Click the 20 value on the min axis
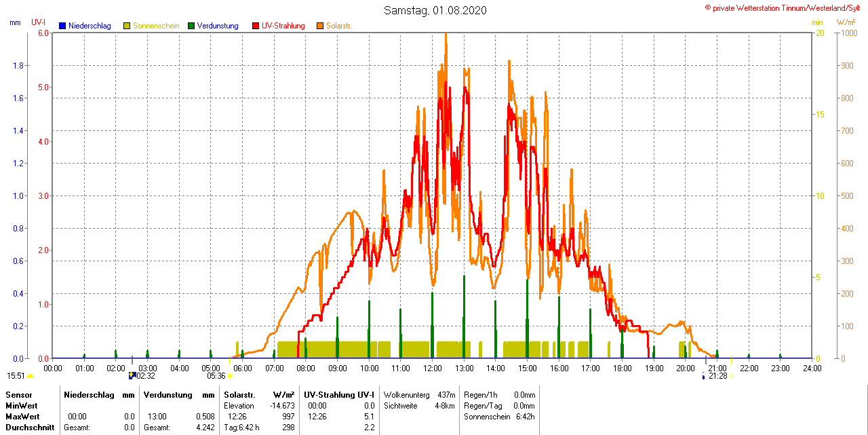The image size is (868, 435). [820, 33]
